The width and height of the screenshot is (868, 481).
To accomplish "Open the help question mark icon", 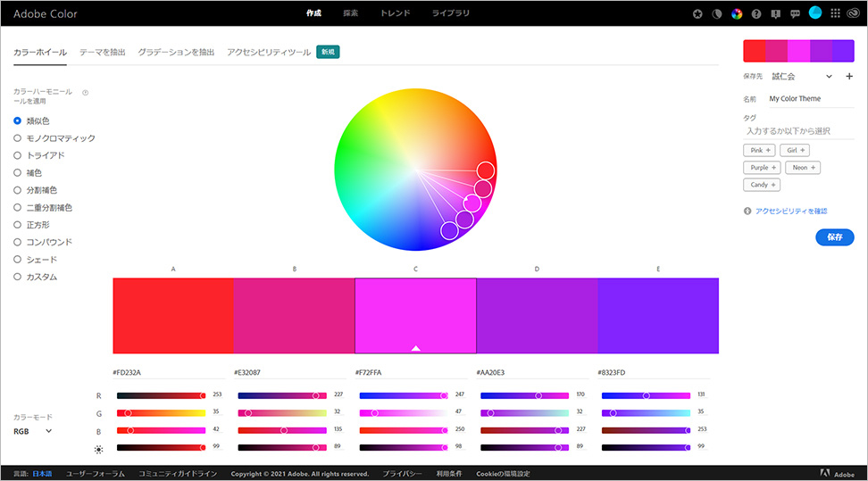I will tap(756, 14).
